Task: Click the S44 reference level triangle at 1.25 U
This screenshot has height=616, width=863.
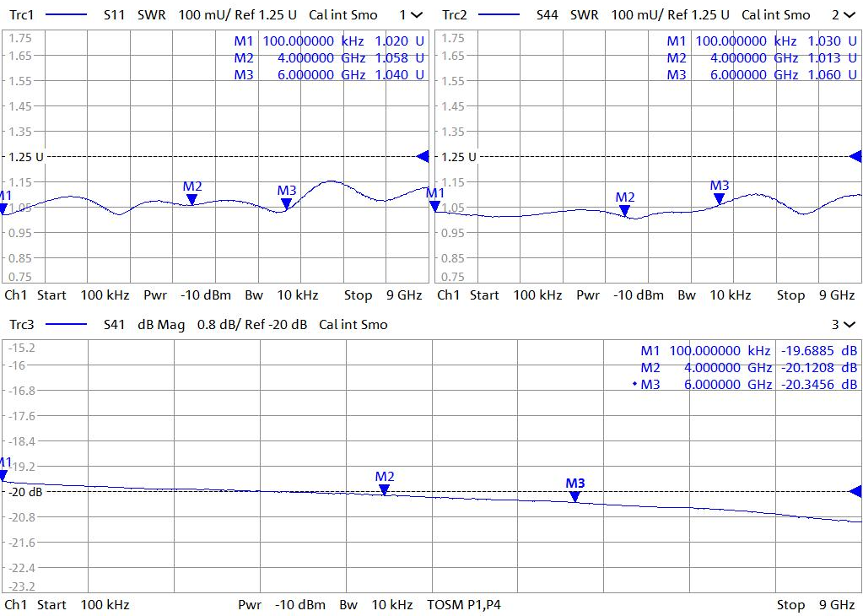Action: point(855,156)
